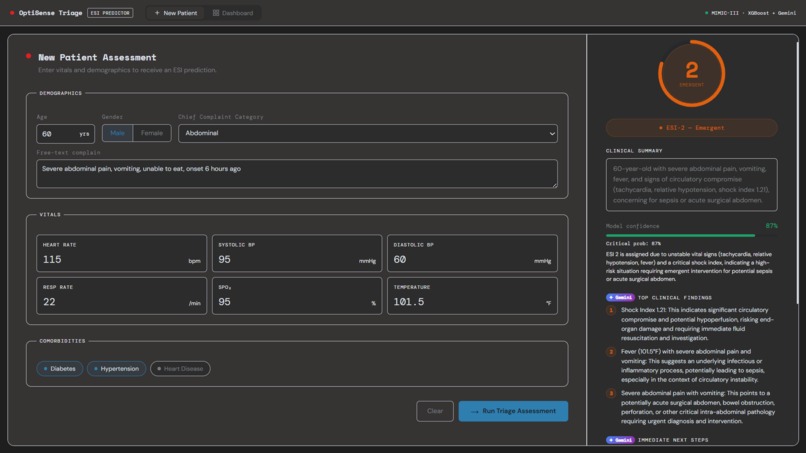The height and width of the screenshot is (453, 806).
Task: Click the plus icon in New Patient tab
Action: pyautogui.click(x=157, y=13)
